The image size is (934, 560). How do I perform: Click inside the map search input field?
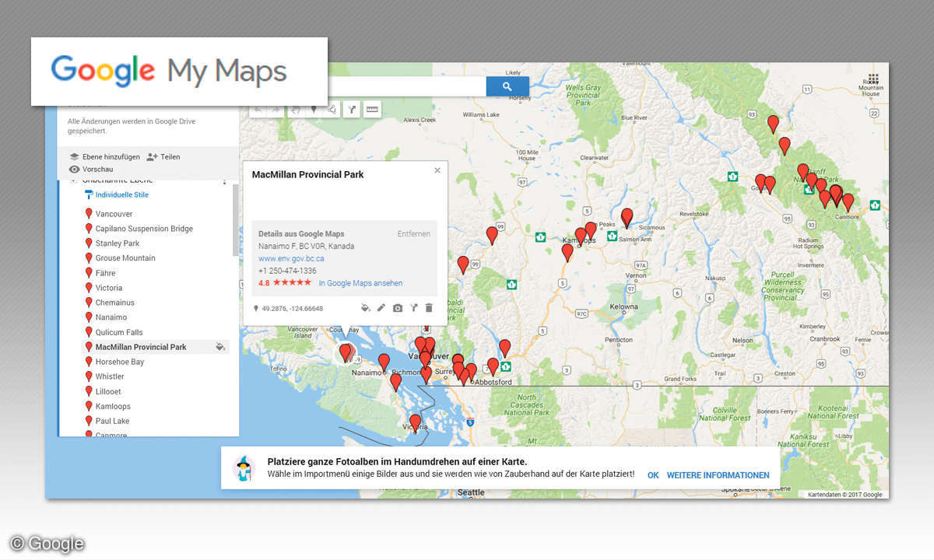[406, 86]
